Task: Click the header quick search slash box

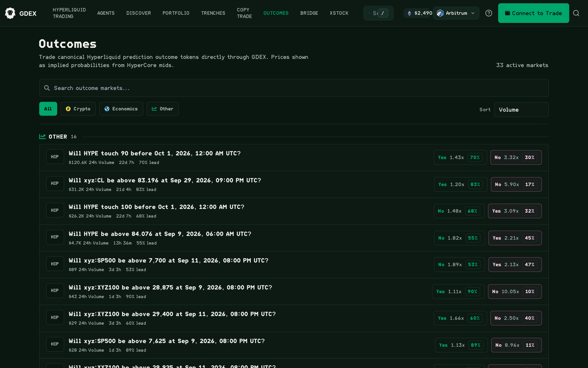Action: click(x=378, y=13)
